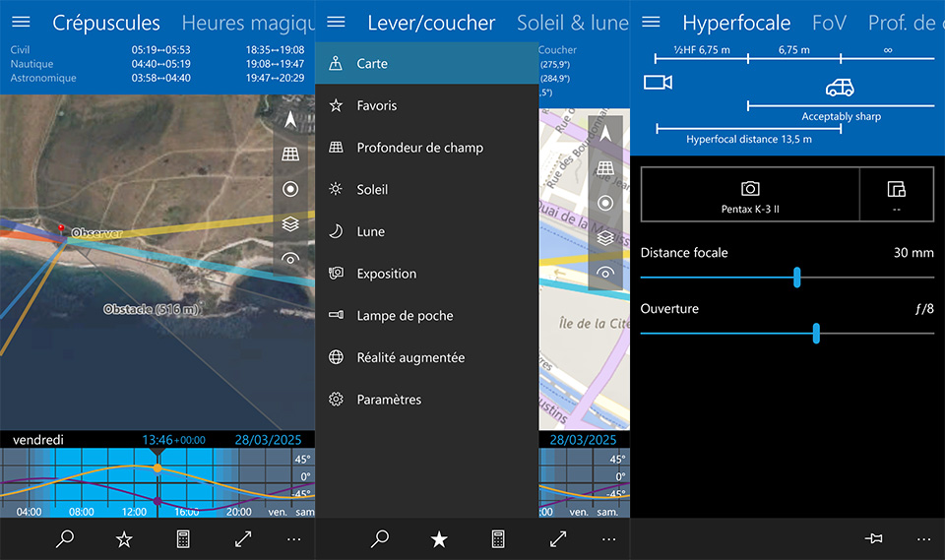Open Réalité augmentée from the side menu
Image resolution: width=945 pixels, height=560 pixels.
click(409, 358)
